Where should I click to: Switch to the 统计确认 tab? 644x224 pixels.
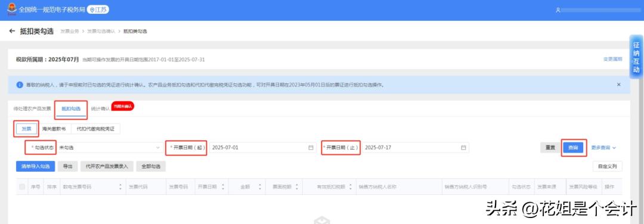point(100,108)
